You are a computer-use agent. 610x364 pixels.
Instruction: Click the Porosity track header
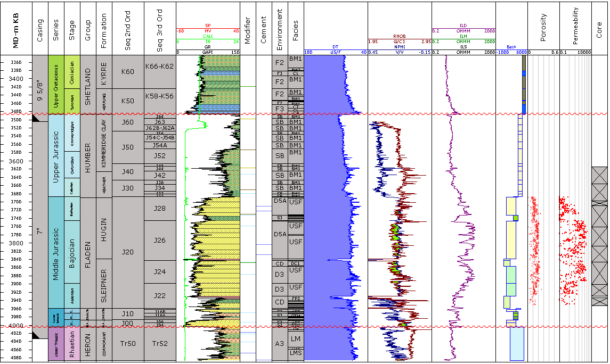click(543, 27)
